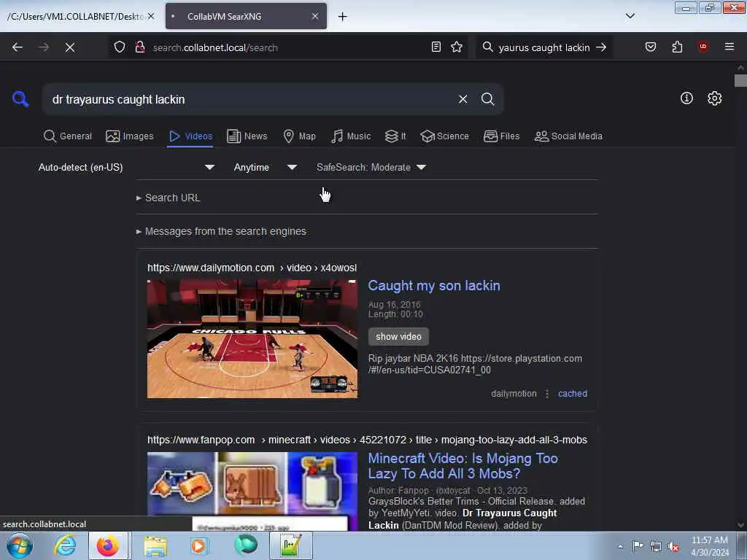
Task: Show hidden system tray icons
Action: point(620,546)
